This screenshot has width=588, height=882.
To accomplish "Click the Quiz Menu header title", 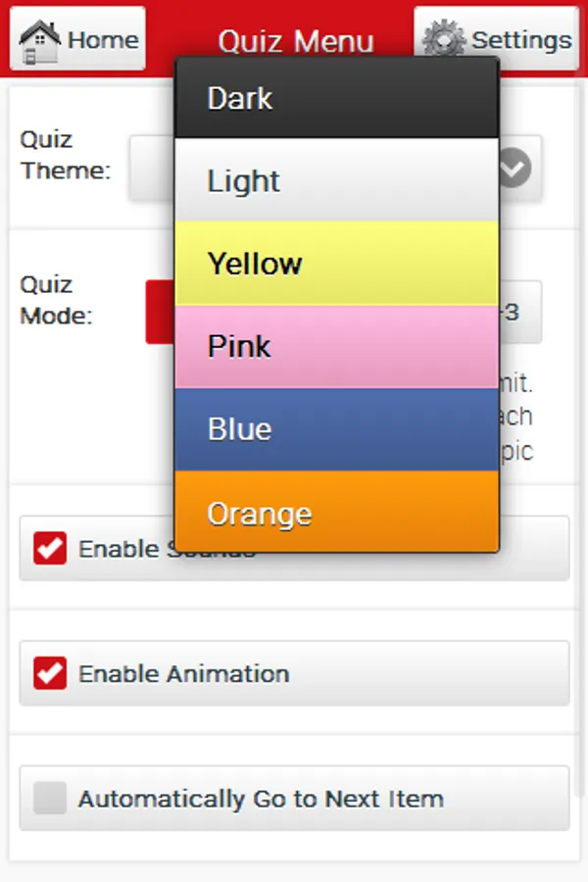I will 296,41.
